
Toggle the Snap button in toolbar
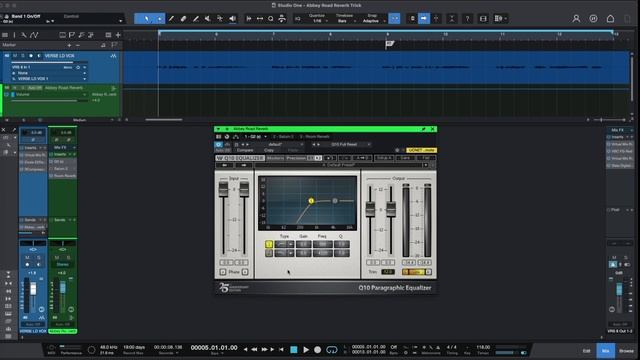(394, 19)
